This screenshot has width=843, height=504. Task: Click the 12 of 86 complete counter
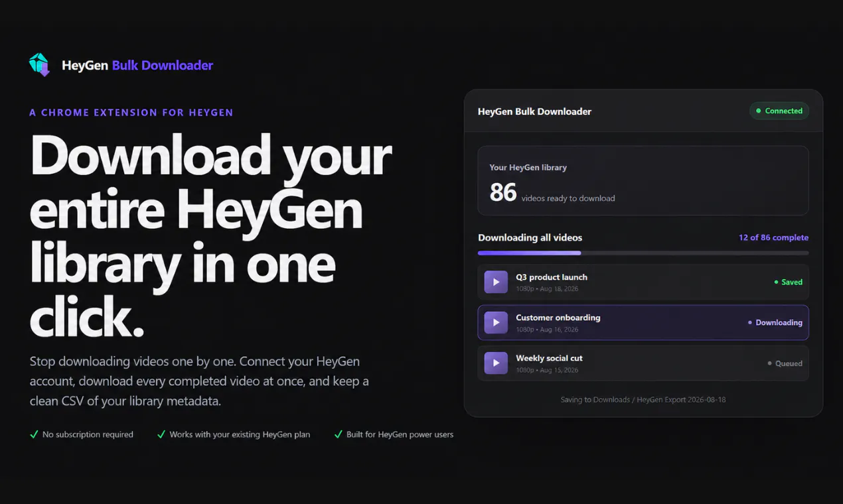tap(773, 237)
